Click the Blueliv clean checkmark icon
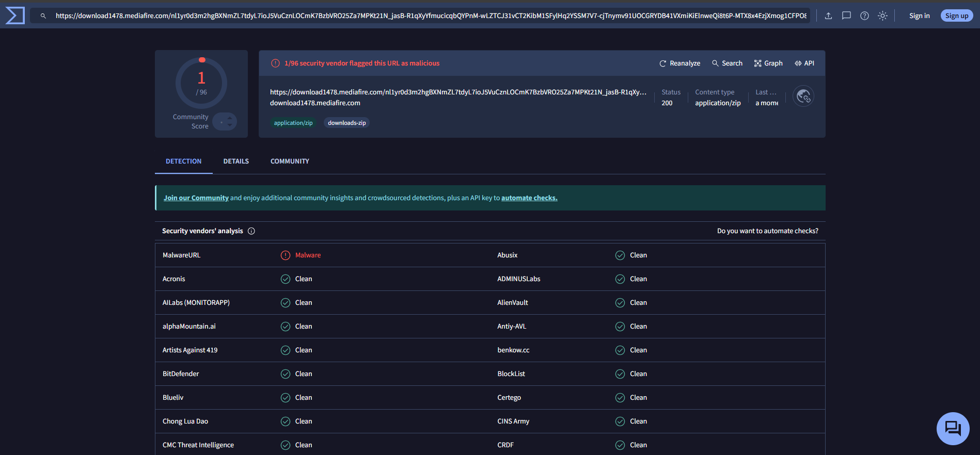The image size is (980, 455). click(286, 398)
